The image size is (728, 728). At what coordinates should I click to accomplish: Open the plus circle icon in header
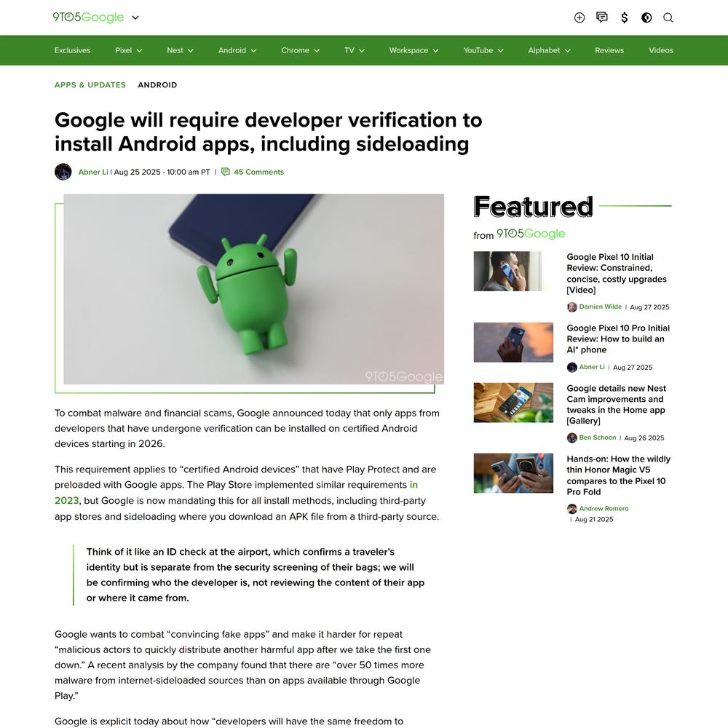coord(579,17)
